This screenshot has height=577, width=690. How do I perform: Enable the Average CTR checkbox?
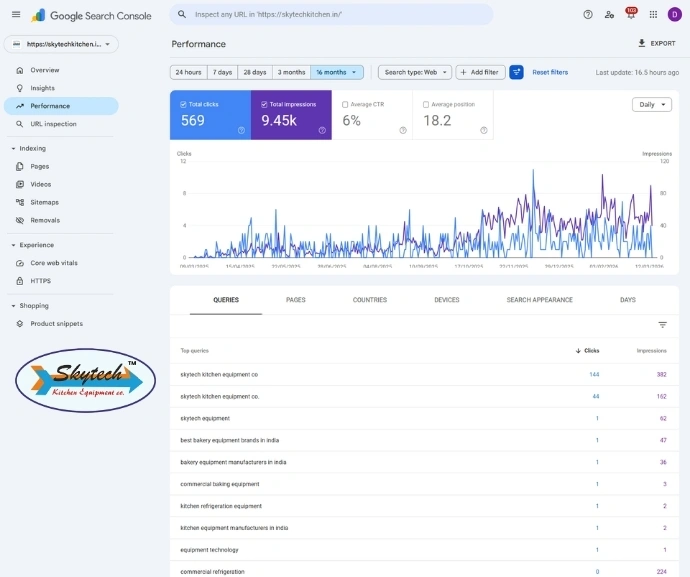(x=345, y=104)
